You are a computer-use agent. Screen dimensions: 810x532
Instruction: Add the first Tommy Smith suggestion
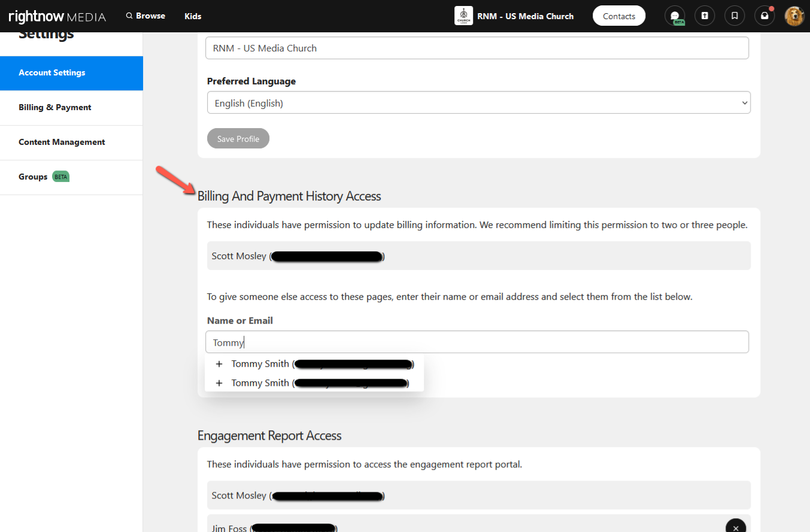coord(314,364)
